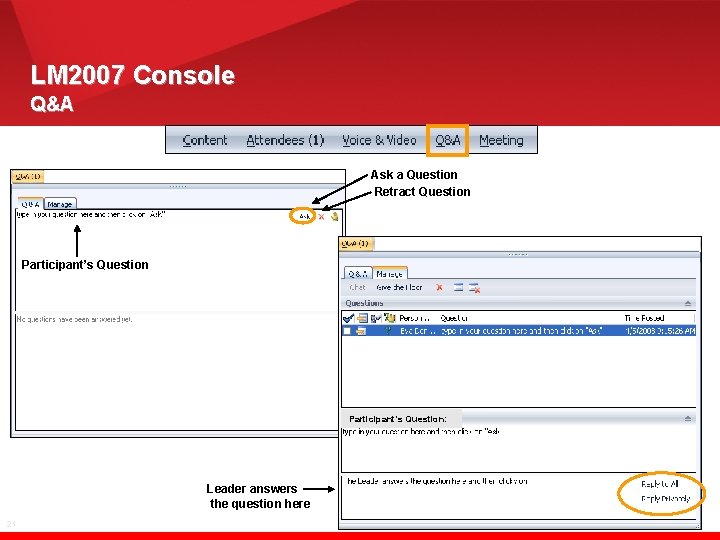Click the raise hand icon beside Ask
720x540 pixels.
(335, 216)
